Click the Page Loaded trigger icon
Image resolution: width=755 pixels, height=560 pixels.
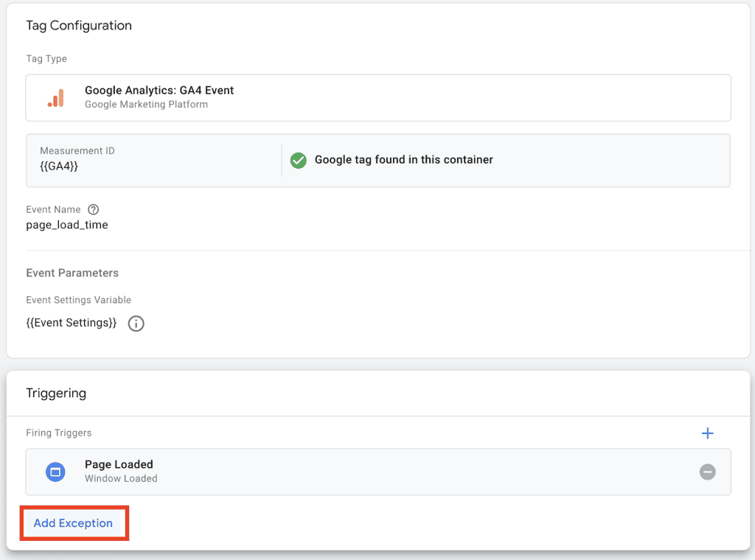[55, 472]
